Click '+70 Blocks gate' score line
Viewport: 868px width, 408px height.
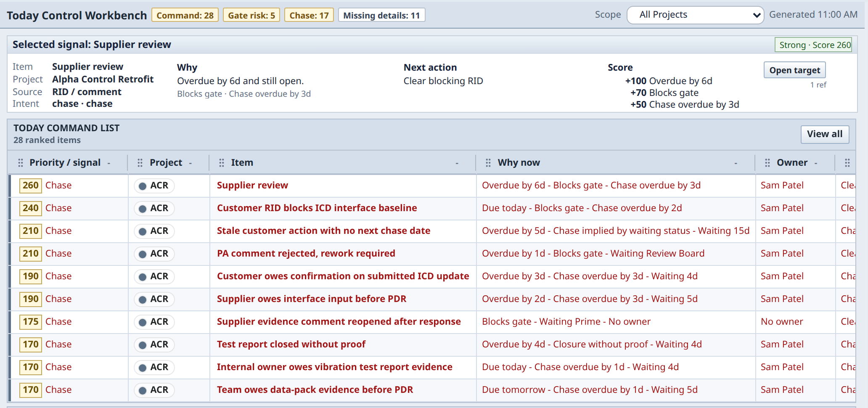point(664,93)
